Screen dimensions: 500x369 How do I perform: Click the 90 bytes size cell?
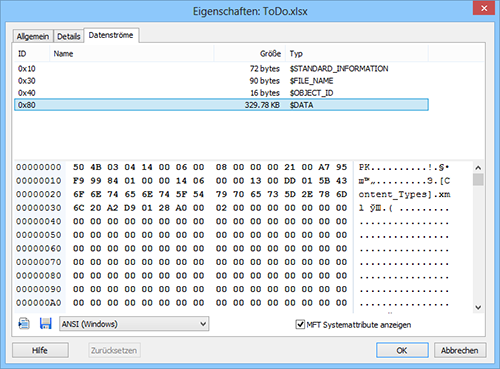(x=265, y=81)
